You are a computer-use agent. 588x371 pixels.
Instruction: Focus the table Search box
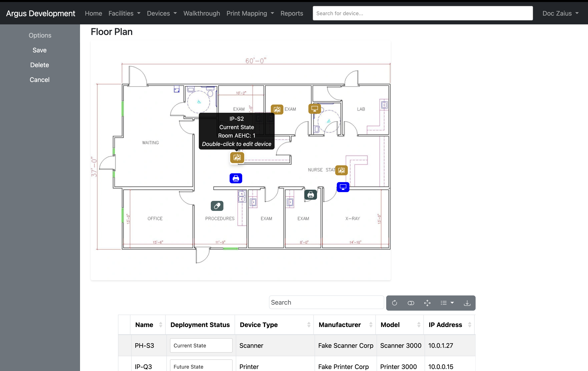tap(326, 302)
